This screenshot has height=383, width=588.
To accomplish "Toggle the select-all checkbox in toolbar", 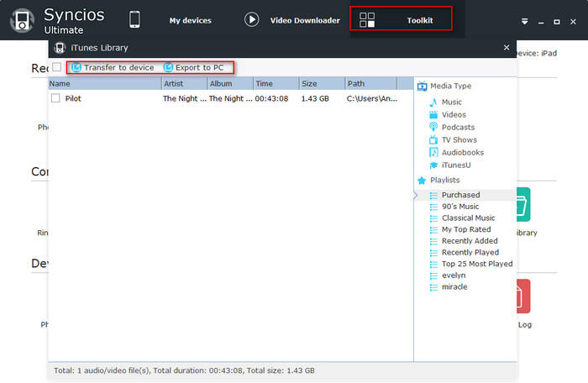I will [56, 67].
